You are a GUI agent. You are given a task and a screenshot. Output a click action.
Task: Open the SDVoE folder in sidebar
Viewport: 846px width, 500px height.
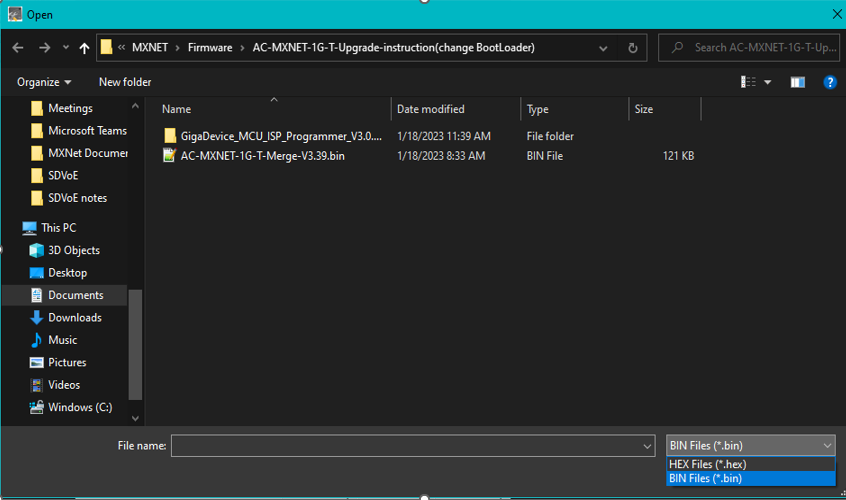click(63, 176)
